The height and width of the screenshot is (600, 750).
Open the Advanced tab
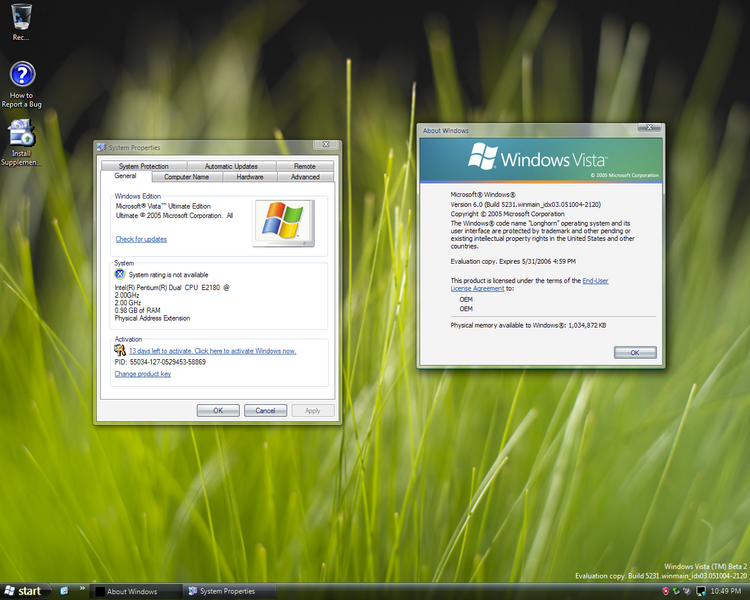pos(305,177)
